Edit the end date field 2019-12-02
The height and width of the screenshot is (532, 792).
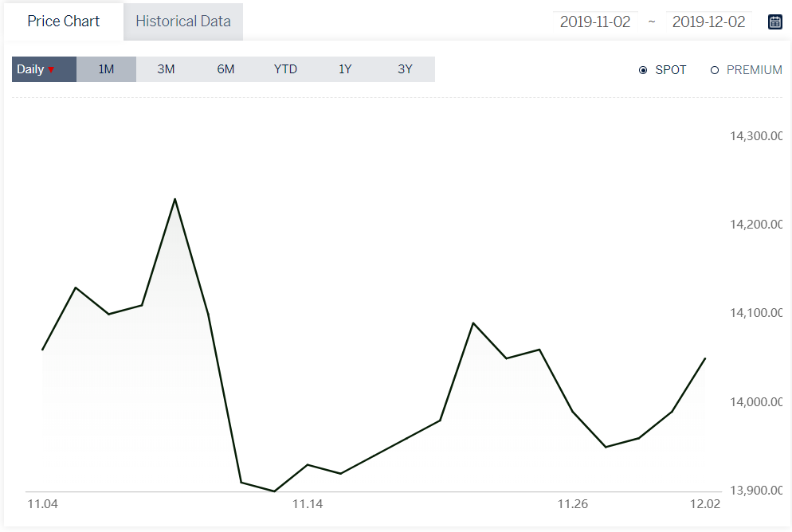708,22
